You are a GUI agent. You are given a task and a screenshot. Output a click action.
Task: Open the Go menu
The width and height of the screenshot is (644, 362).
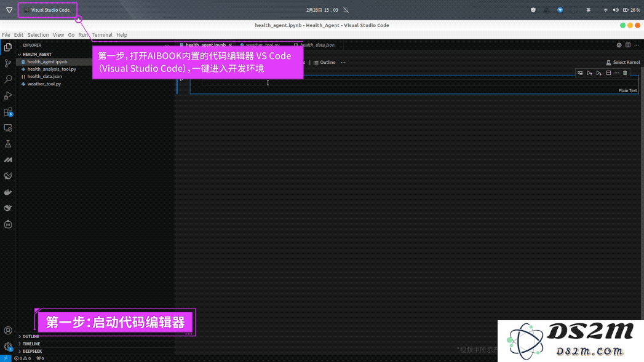click(x=71, y=35)
